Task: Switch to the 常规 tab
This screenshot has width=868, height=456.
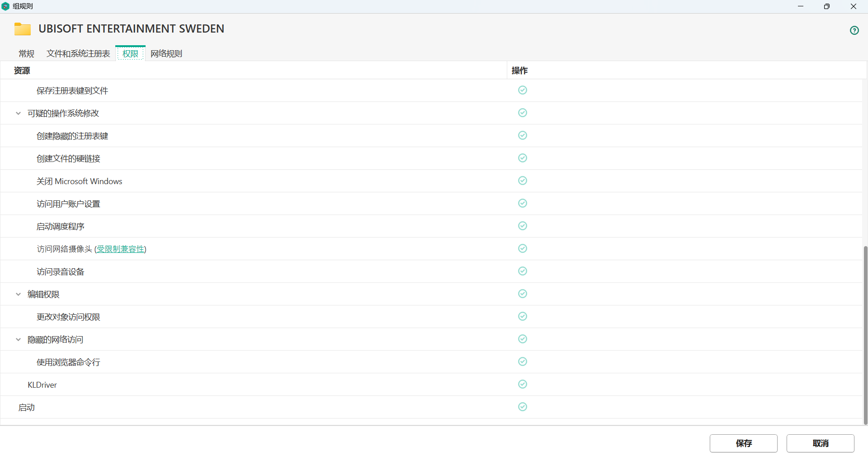Action: [x=26, y=54]
